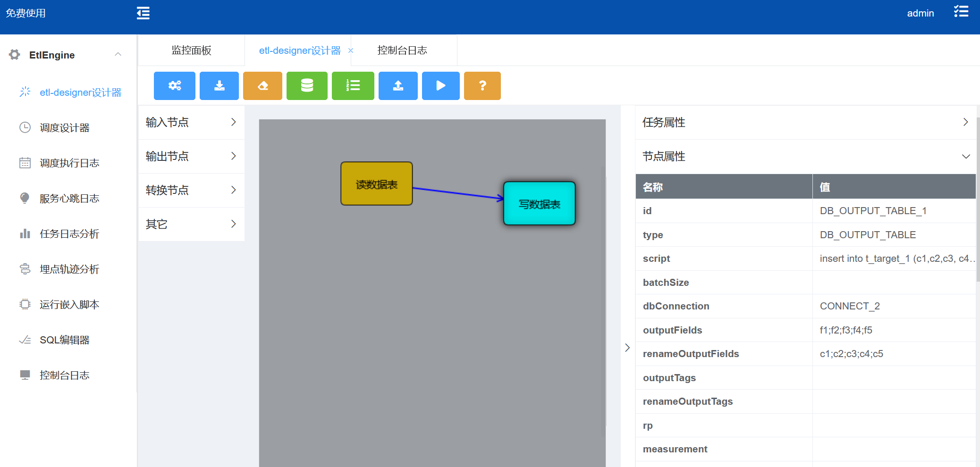Image resolution: width=980 pixels, height=467 pixels.
Task: Open 服务心跳日志 from sidebar
Action: pos(69,198)
